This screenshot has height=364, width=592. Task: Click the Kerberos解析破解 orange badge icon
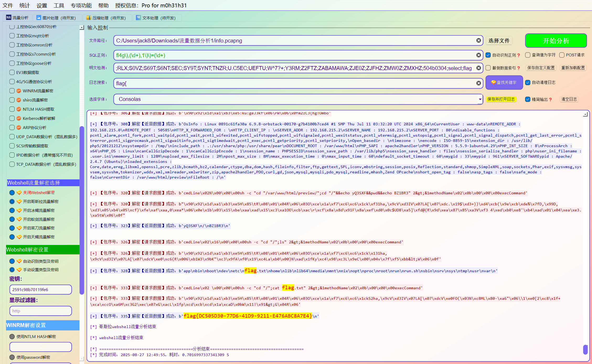point(19,118)
